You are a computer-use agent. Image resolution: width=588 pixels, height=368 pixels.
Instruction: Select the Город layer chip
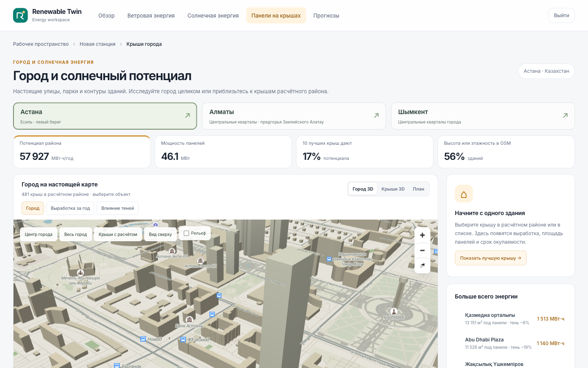pos(33,208)
